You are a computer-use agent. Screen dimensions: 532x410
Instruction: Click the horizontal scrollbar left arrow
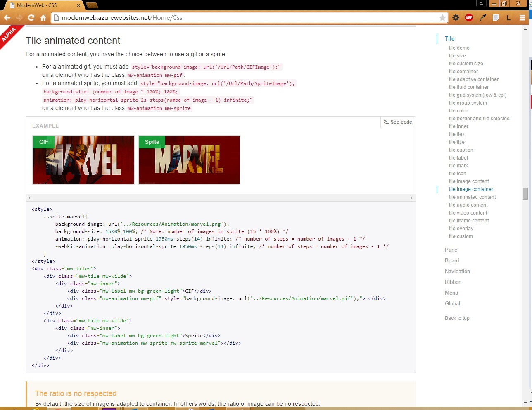click(29, 198)
